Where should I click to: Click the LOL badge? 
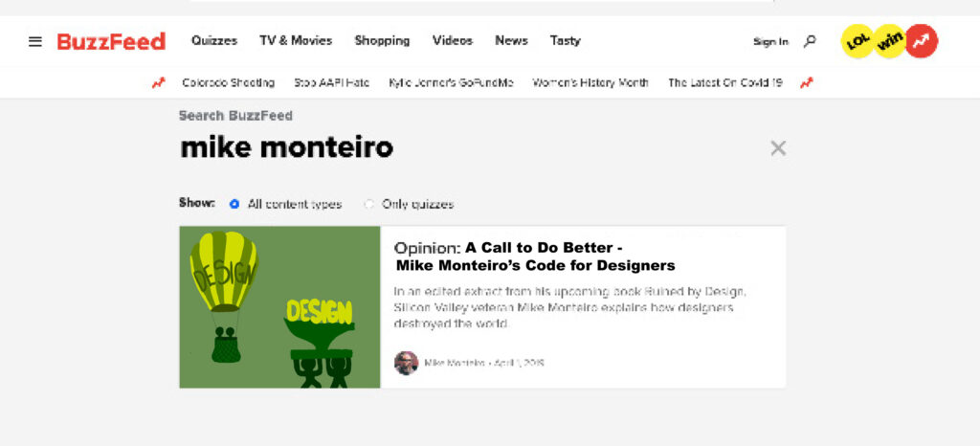857,41
